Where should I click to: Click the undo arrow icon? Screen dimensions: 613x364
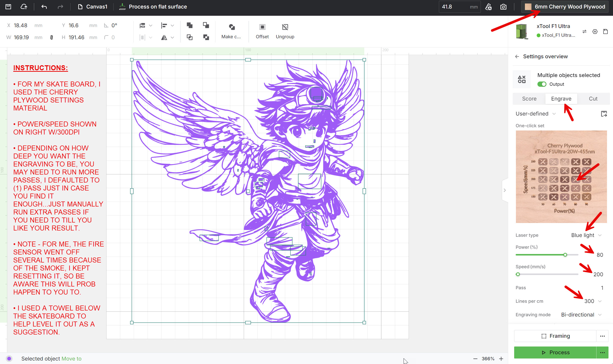pos(44,7)
